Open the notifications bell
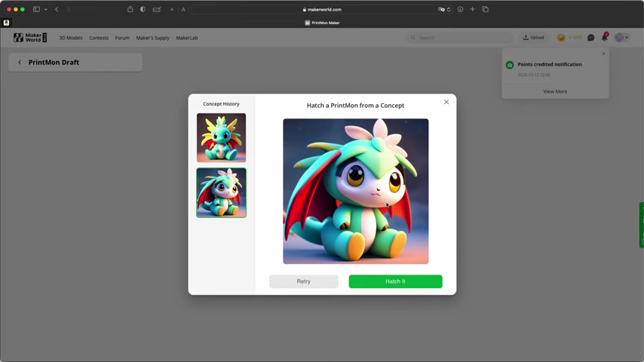This screenshot has width=644, height=362. pos(605,38)
